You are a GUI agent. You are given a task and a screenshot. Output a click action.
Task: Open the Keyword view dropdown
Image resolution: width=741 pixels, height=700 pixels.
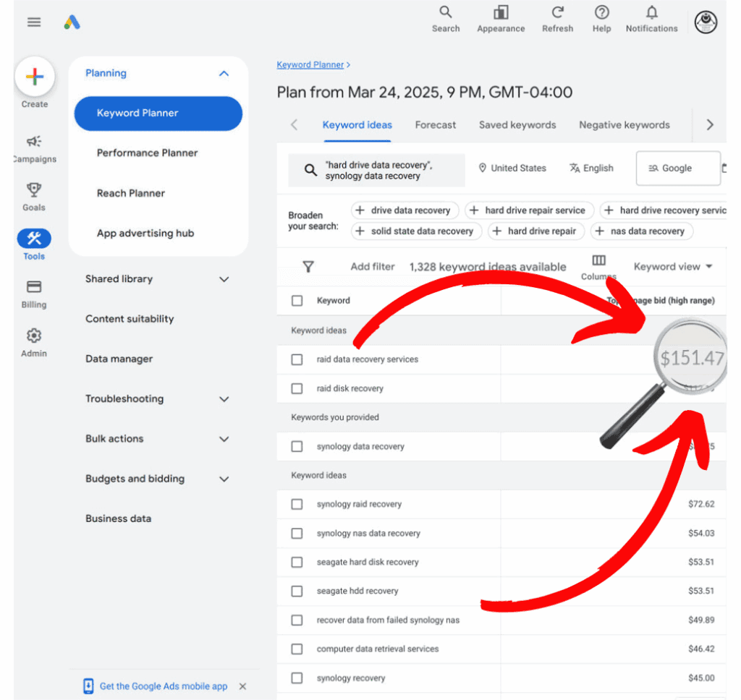click(672, 266)
